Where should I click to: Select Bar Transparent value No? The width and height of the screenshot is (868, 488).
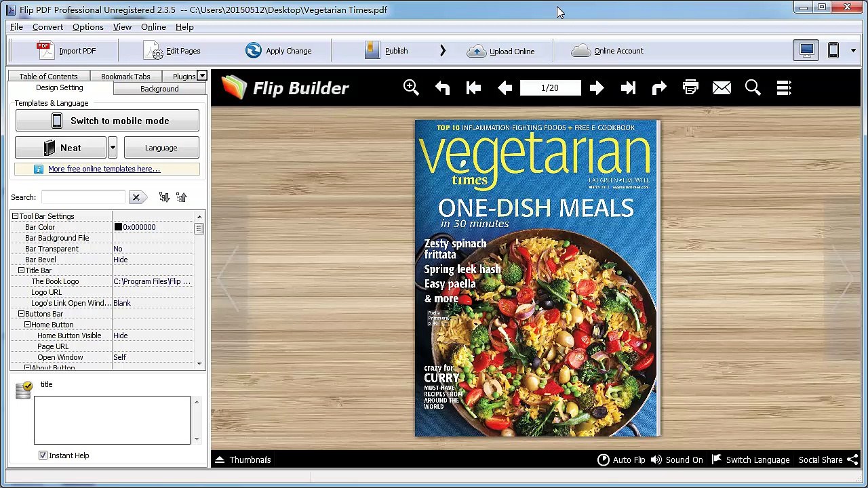(x=118, y=249)
